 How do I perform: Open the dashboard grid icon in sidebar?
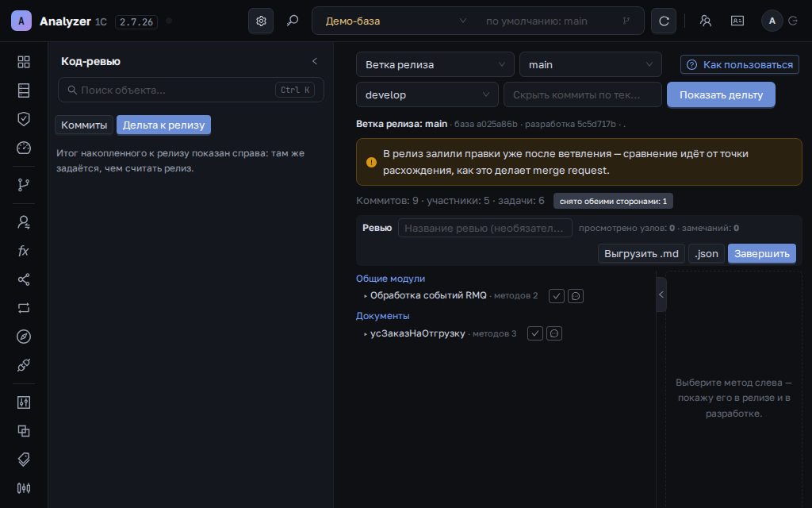pos(24,62)
